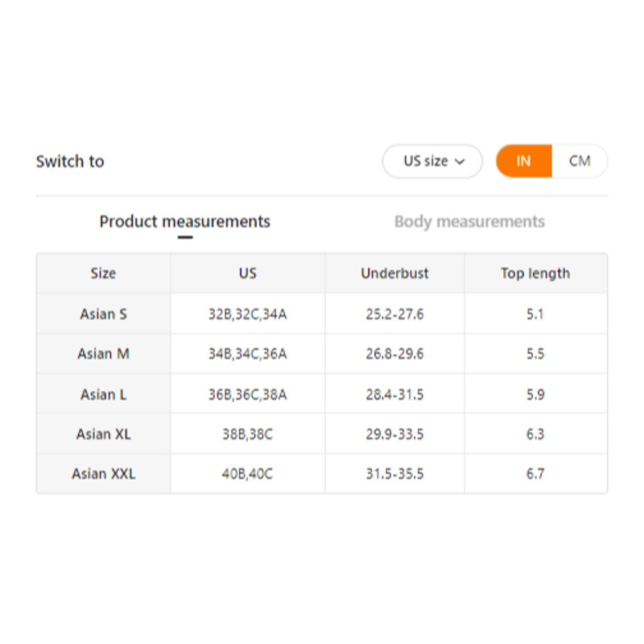644x644 pixels.
Task: Select the Asian S size row
Action: 103,314
